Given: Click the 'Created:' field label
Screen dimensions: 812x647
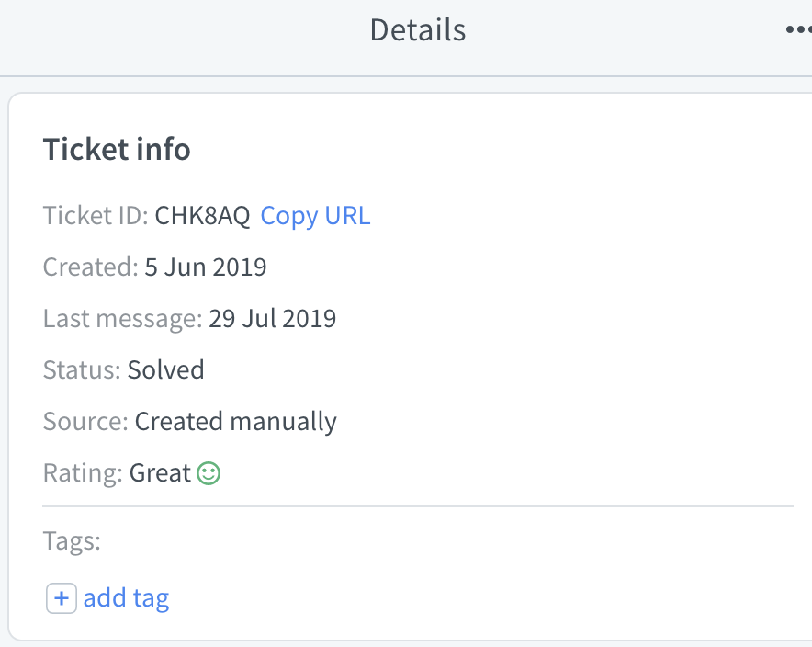Looking at the screenshot, I should pyautogui.click(x=90, y=267).
